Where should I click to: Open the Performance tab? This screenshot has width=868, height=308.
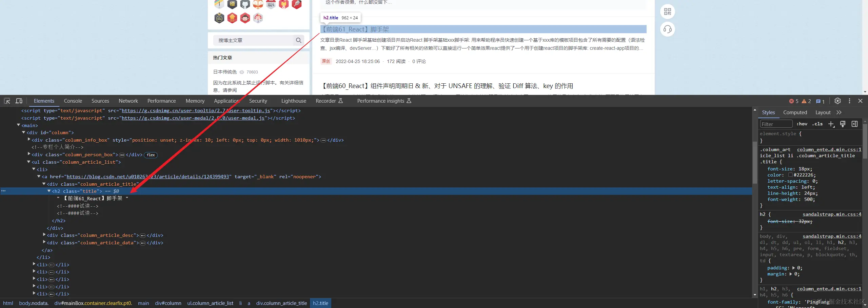pos(161,101)
